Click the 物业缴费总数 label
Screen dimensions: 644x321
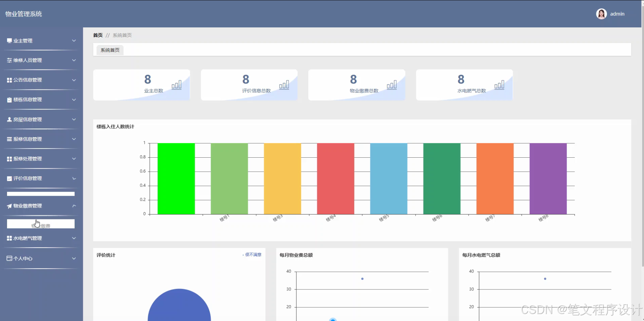click(364, 91)
